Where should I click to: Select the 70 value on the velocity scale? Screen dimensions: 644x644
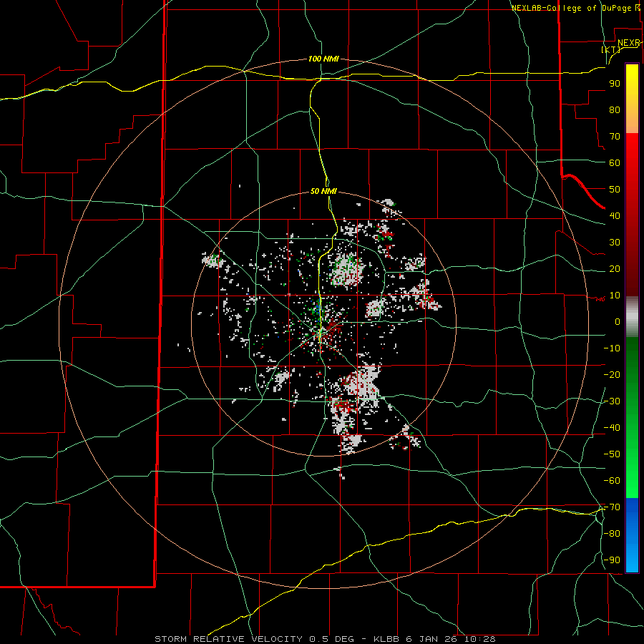point(615,137)
